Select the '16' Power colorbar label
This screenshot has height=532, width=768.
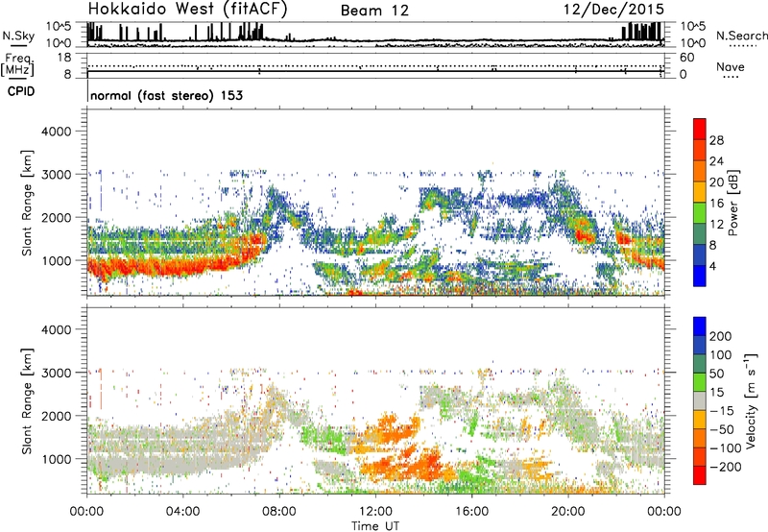click(x=716, y=204)
